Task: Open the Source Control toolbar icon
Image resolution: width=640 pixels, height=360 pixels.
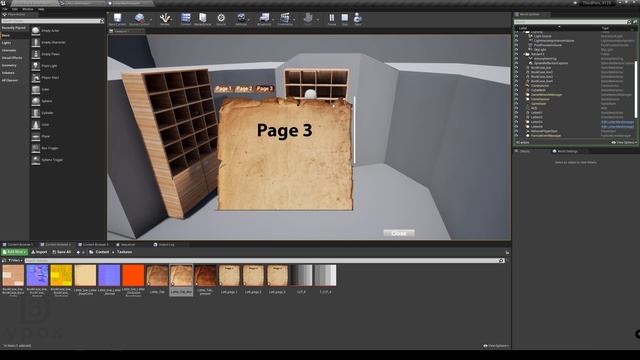Action: click(139, 18)
